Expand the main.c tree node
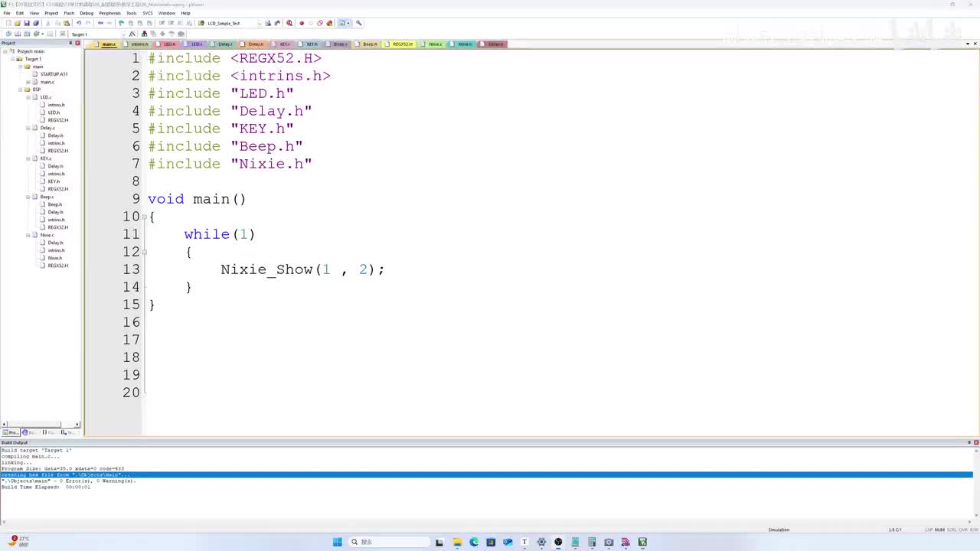The height and width of the screenshot is (551, 980). coord(28,82)
